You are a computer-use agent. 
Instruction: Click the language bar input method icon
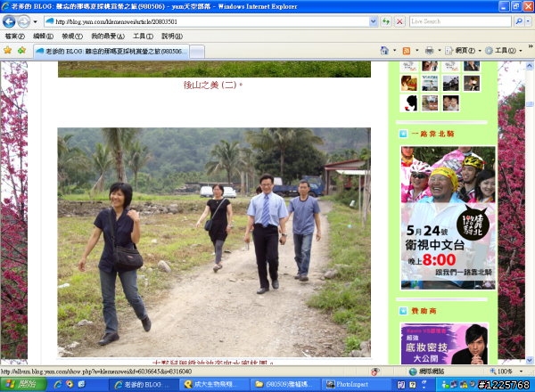click(x=401, y=385)
